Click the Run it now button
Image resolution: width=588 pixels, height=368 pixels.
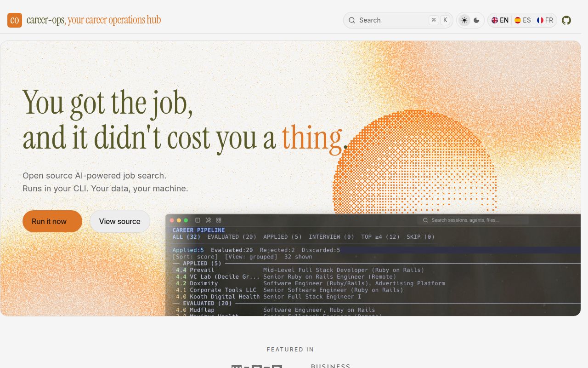[x=52, y=221]
